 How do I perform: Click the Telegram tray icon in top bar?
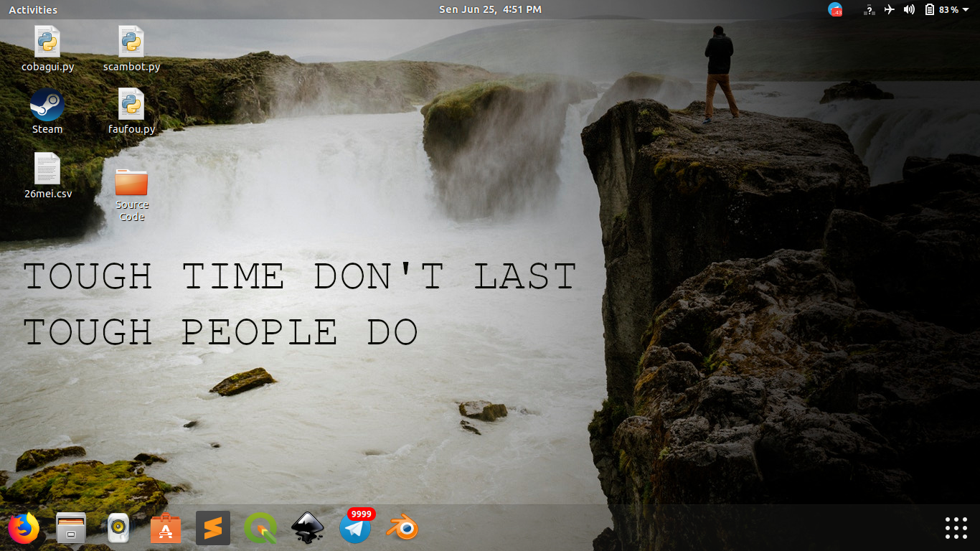tap(835, 9)
